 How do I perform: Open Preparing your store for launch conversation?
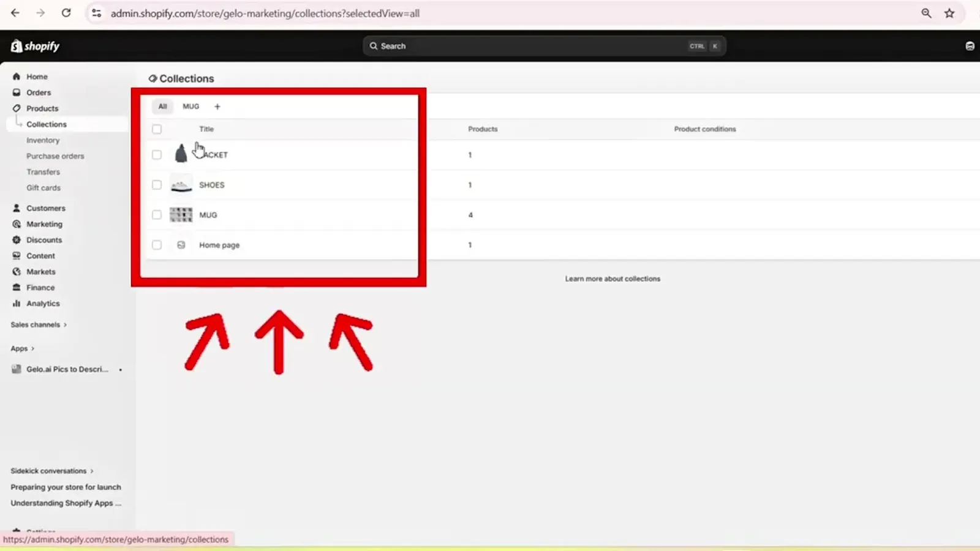[66, 487]
